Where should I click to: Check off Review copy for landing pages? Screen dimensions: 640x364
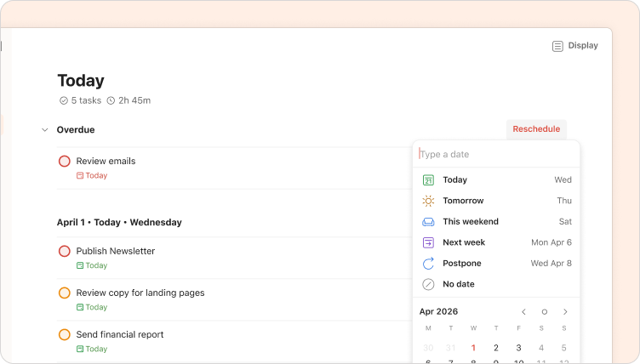click(65, 293)
